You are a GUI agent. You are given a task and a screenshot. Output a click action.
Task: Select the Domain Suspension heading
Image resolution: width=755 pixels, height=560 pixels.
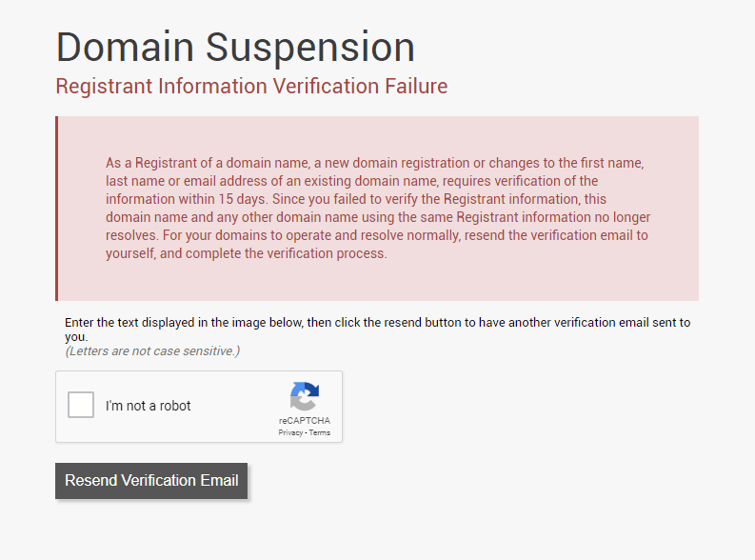pos(235,48)
